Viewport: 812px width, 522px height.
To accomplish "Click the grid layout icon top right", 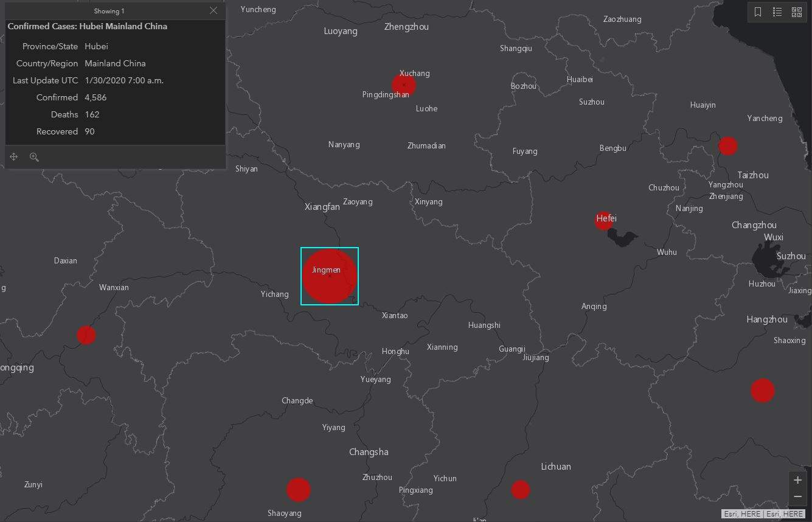I will tap(796, 12).
